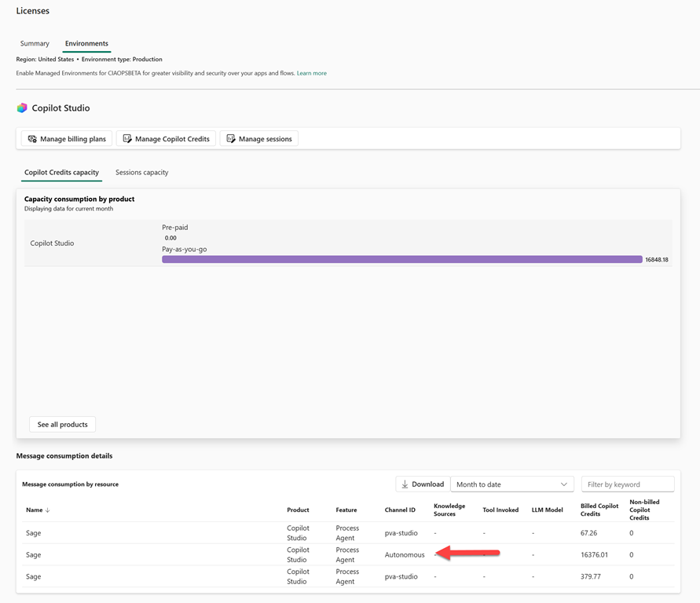Click the 16376.01 billed credits value
700x603 pixels.
click(x=594, y=555)
